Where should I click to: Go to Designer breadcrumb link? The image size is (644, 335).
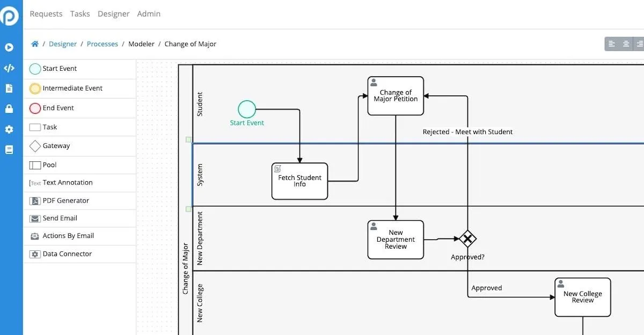pos(63,44)
